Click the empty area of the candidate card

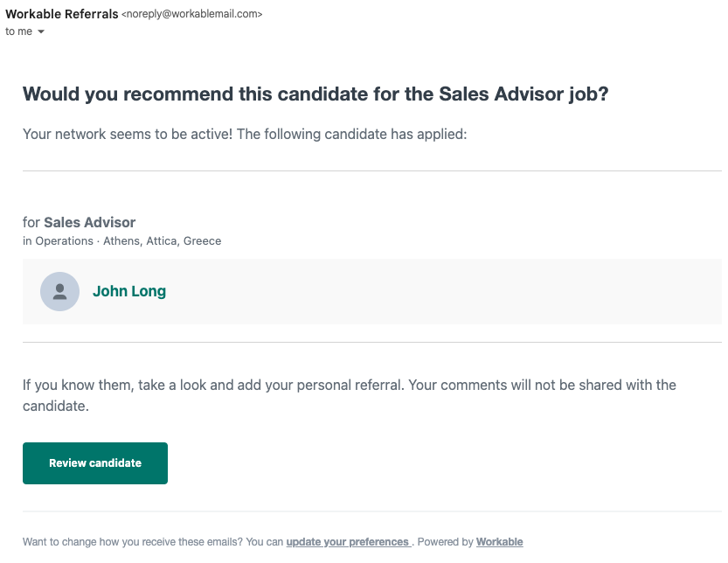(437, 291)
